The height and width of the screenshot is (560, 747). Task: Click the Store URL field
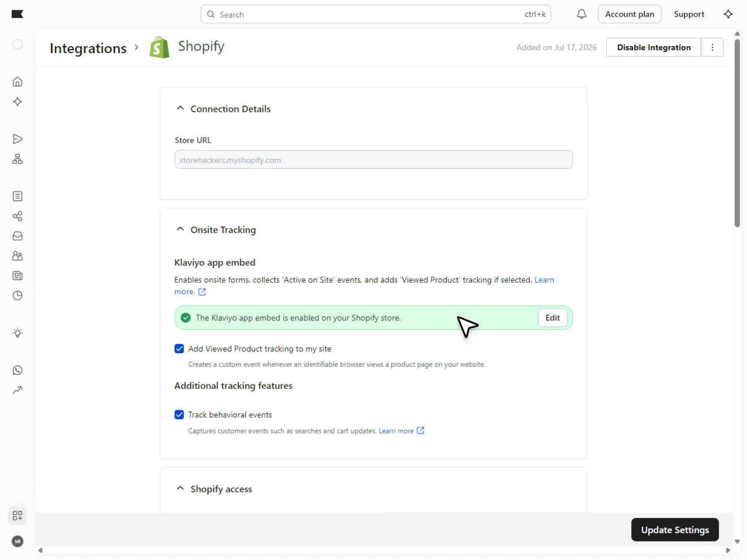[373, 160]
